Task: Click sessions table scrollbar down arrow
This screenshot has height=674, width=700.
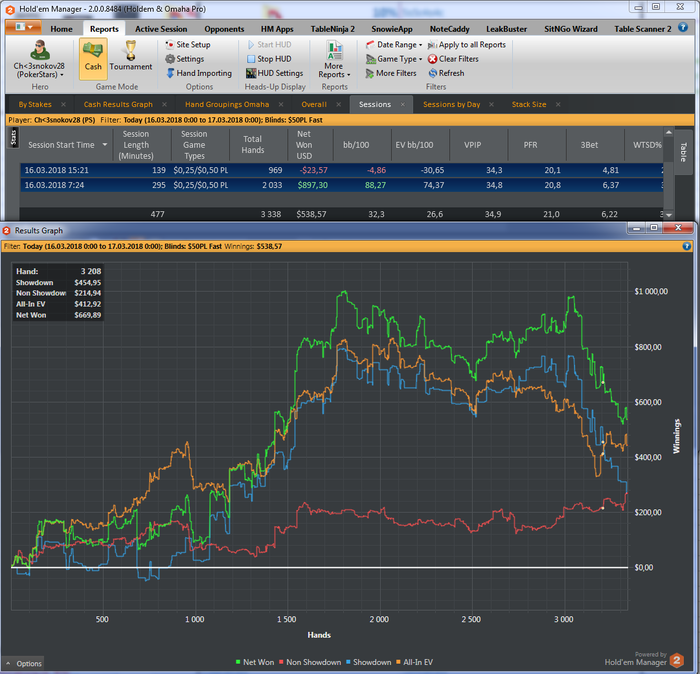Action: pyautogui.click(x=668, y=215)
